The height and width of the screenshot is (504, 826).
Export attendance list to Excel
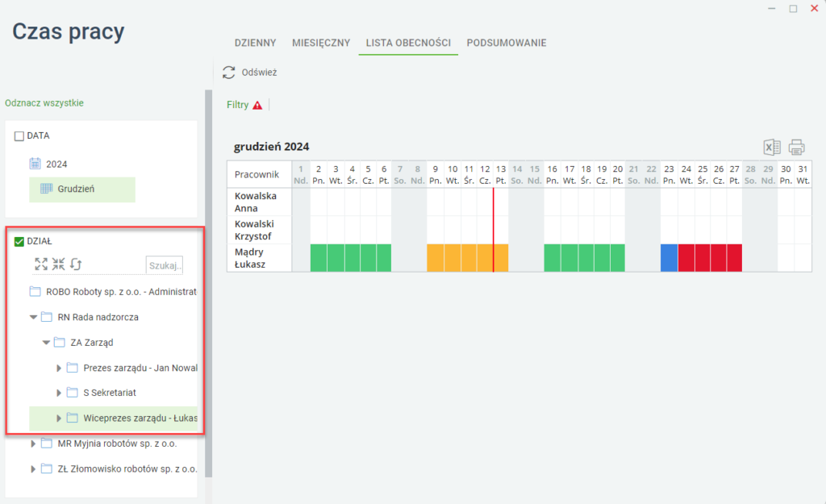click(x=772, y=147)
